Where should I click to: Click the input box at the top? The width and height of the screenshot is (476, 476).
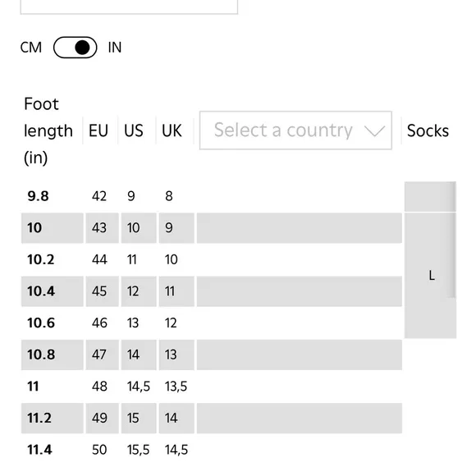[x=129, y=7]
